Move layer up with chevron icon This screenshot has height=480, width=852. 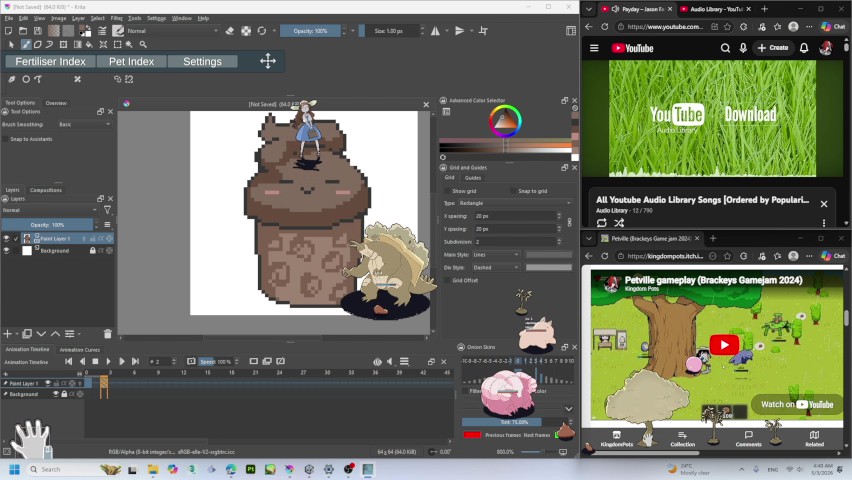(x=55, y=334)
